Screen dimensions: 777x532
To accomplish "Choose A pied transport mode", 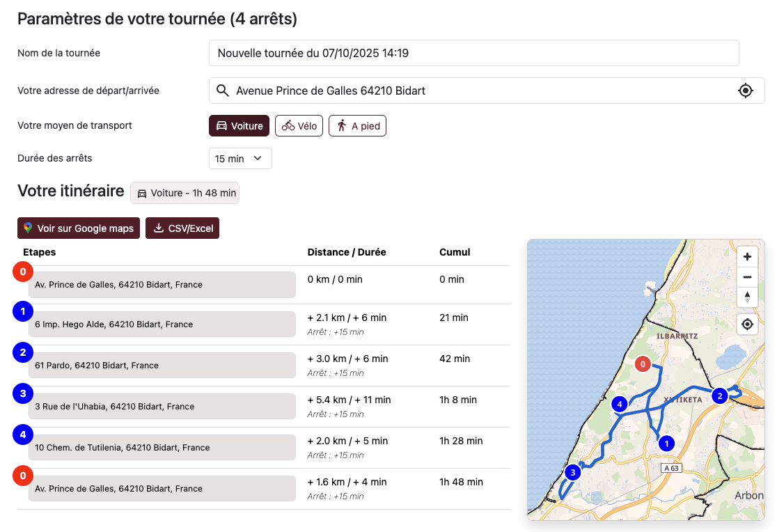I will click(357, 126).
